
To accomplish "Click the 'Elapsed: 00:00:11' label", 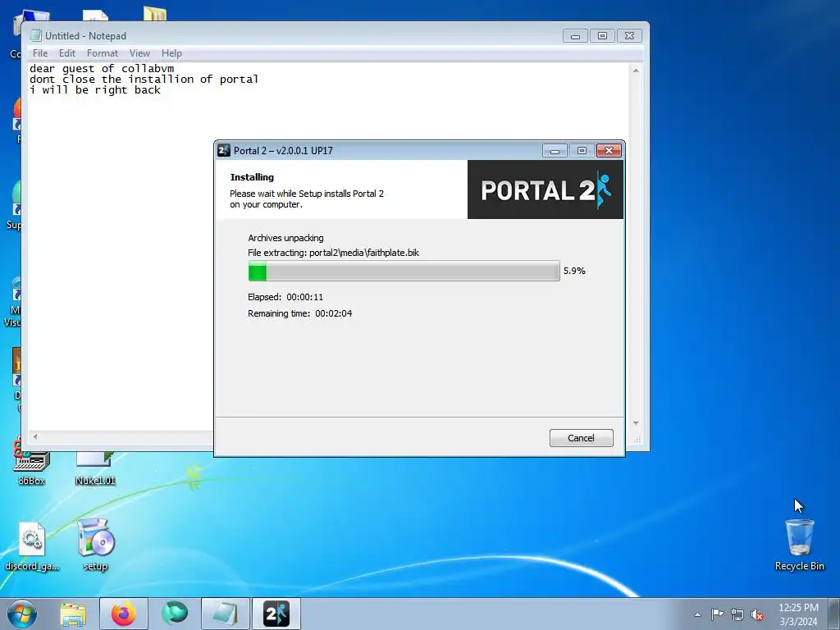I will pos(285,297).
